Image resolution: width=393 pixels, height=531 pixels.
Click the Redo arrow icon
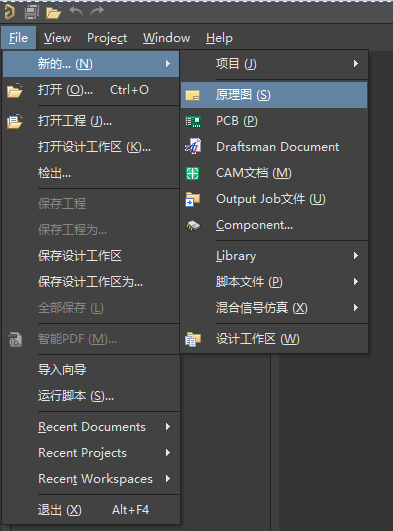(97, 11)
